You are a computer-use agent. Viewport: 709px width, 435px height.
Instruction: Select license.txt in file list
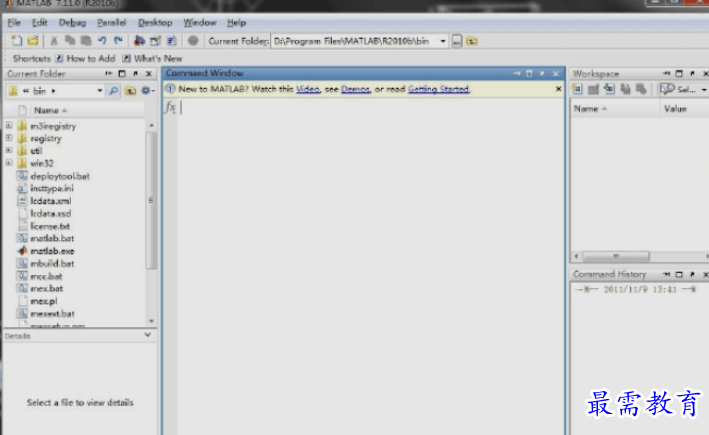click(50, 226)
